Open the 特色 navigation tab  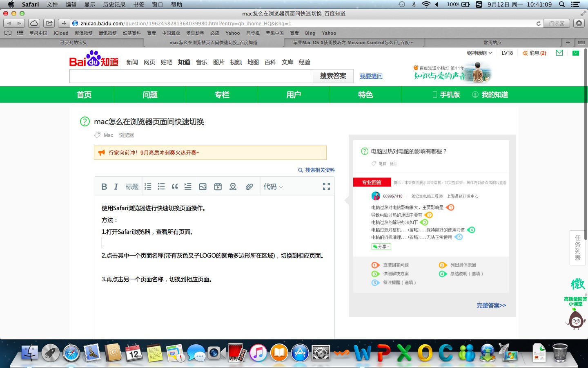click(365, 94)
